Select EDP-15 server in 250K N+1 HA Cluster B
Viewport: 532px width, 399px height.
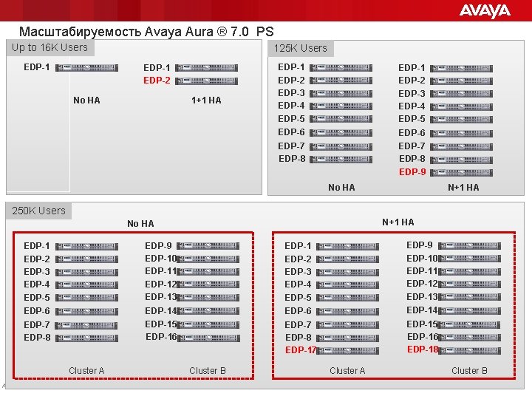(x=468, y=324)
